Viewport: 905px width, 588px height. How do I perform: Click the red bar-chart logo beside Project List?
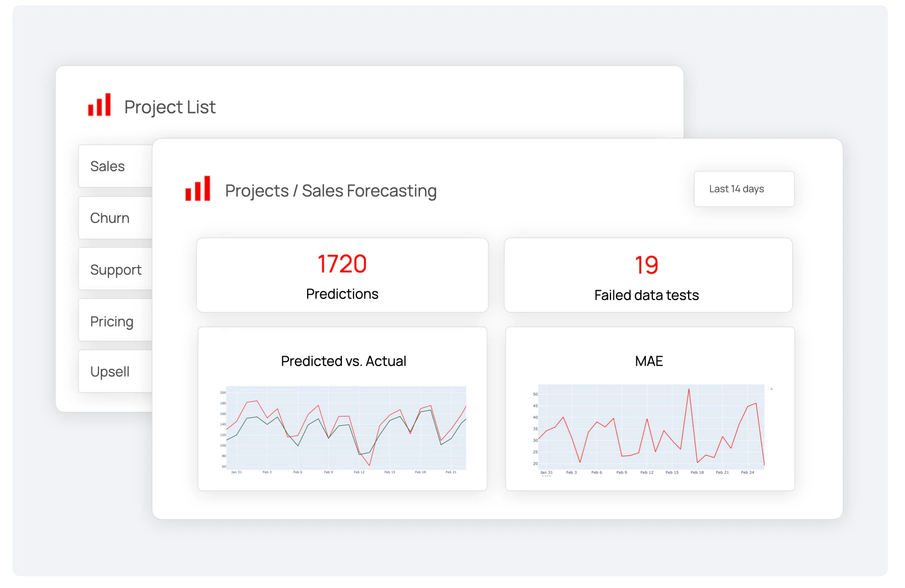[99, 105]
